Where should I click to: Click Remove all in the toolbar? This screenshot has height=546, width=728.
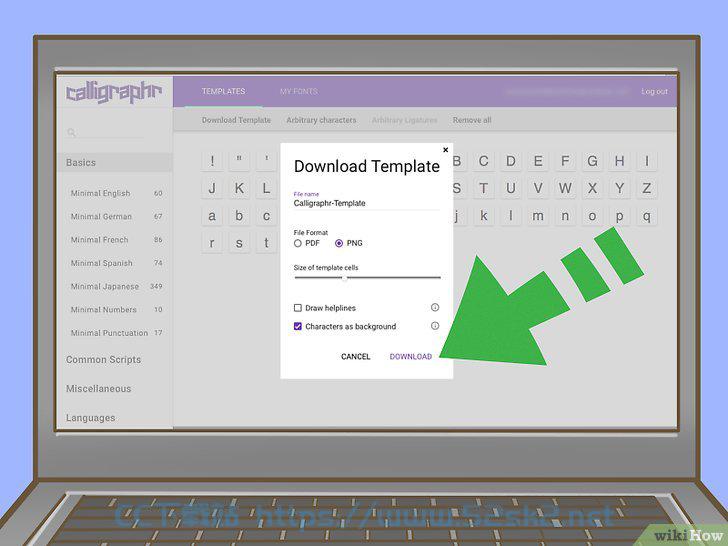coord(472,120)
